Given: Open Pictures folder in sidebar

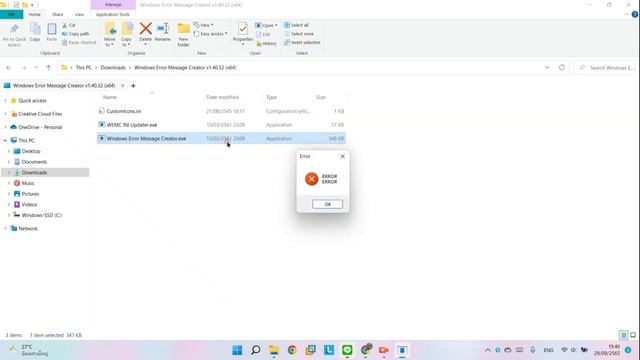Looking at the screenshot, I should (30, 194).
